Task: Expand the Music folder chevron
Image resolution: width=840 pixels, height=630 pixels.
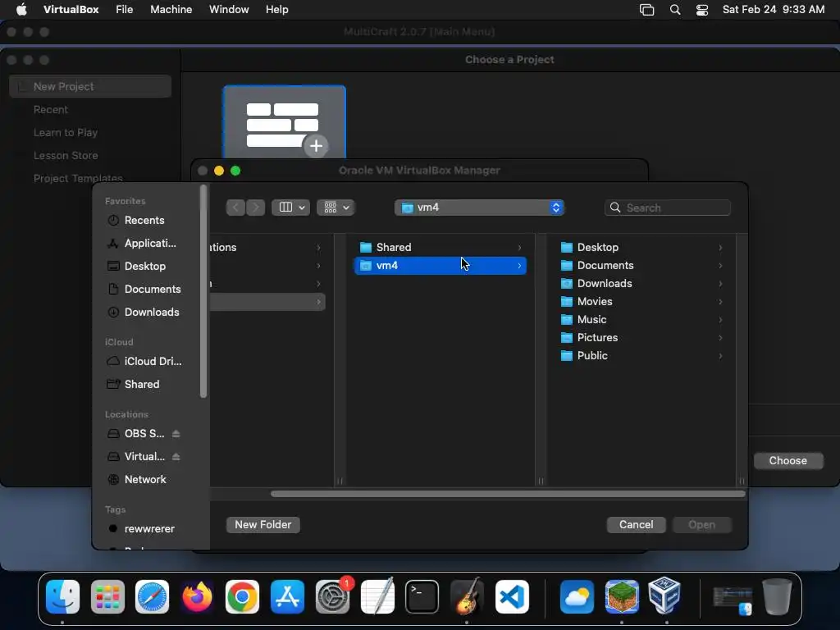Action: [x=720, y=320]
